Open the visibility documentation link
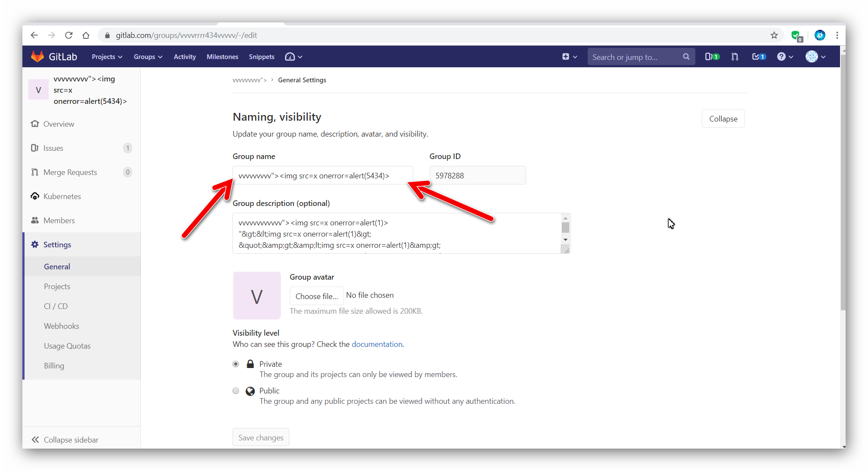The image size is (868, 471). coord(377,344)
